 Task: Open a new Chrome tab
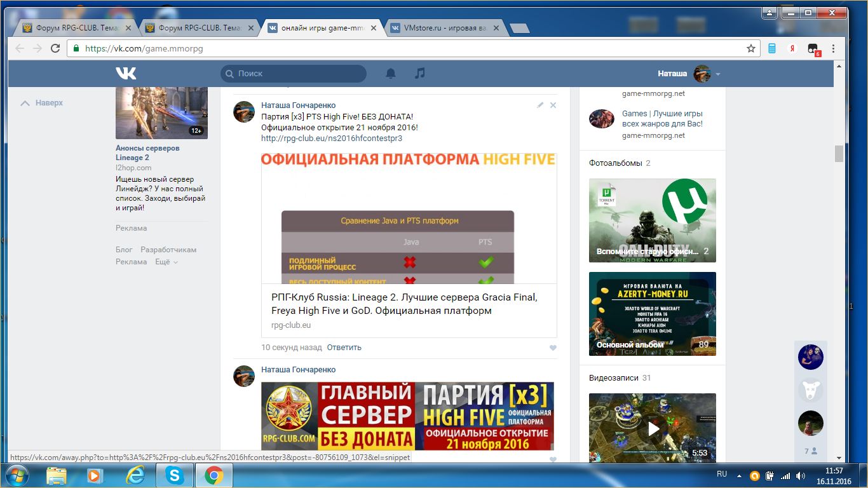click(x=519, y=28)
